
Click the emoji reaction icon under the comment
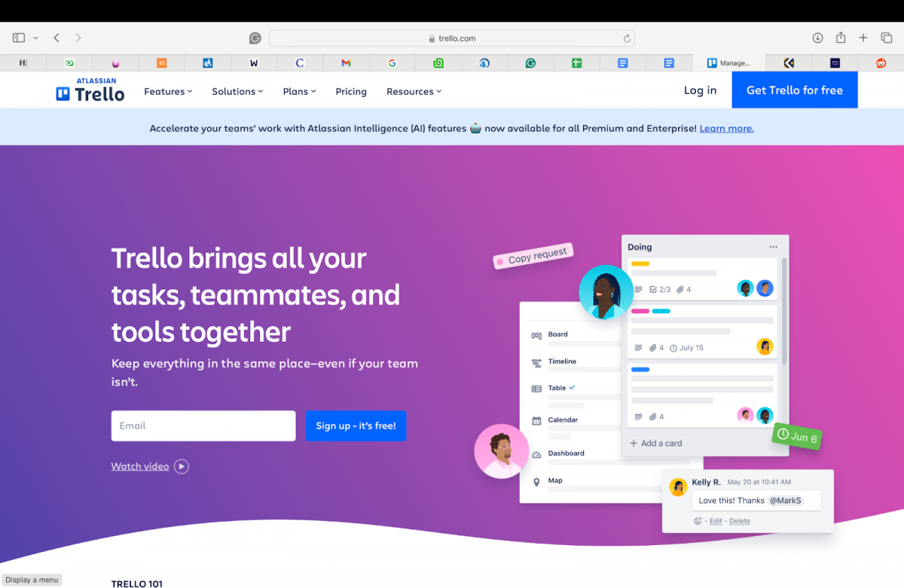coord(698,521)
